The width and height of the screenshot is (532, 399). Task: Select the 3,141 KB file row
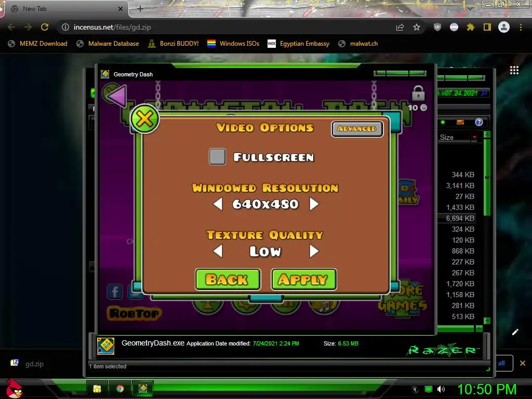pyautogui.click(x=457, y=185)
